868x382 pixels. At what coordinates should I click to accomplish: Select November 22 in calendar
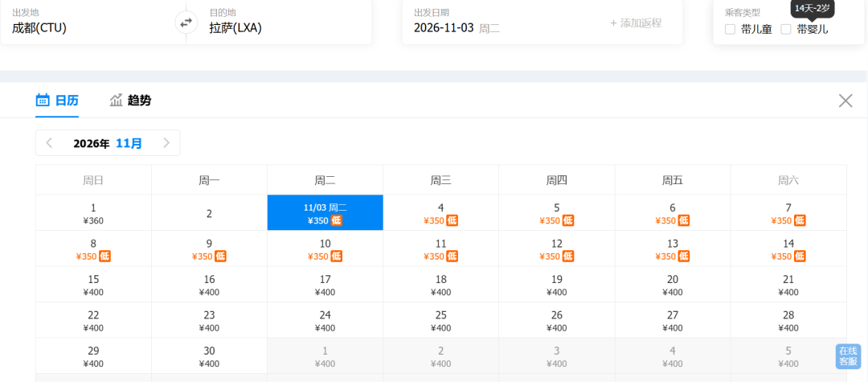(93, 321)
